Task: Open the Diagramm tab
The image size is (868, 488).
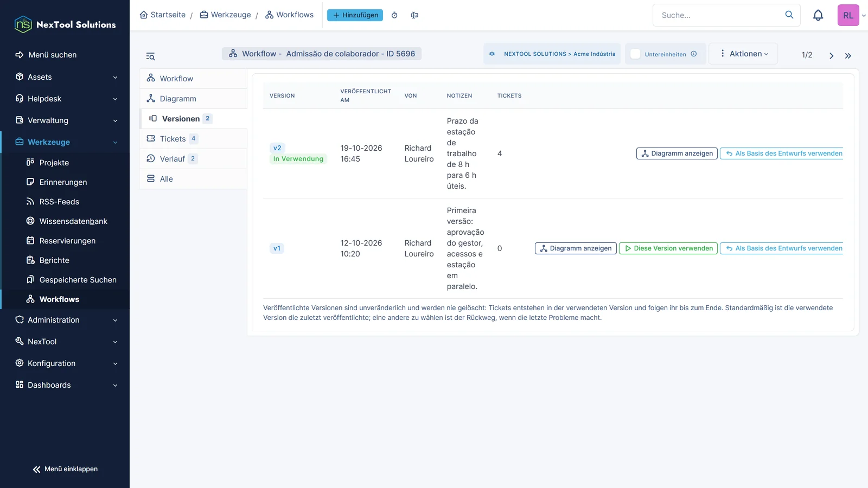Action: (193, 99)
